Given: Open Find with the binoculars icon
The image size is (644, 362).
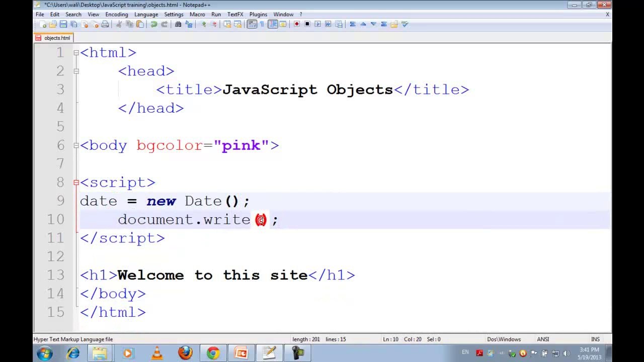Looking at the screenshot, I should point(178,24).
